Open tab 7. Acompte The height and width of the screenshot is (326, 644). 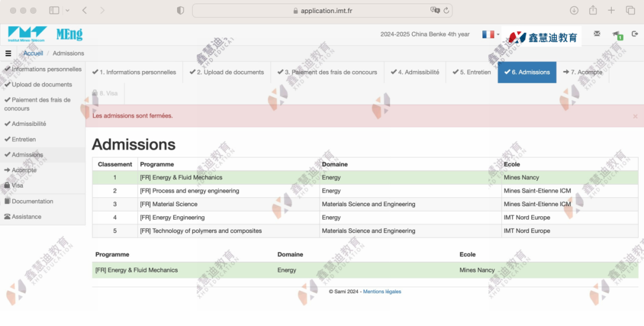583,72
